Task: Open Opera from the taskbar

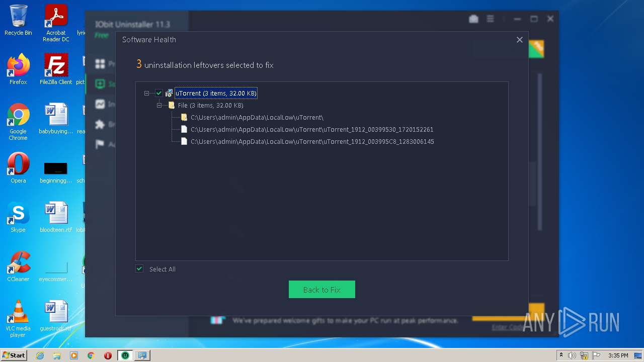Action: [x=108, y=355]
